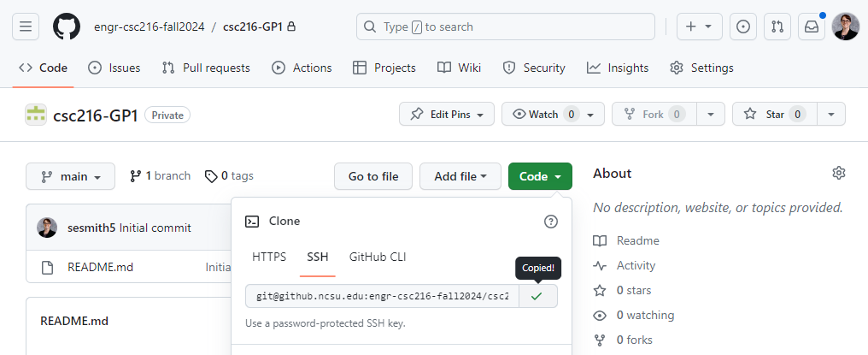Click the README.md heading in preview

coord(74,321)
